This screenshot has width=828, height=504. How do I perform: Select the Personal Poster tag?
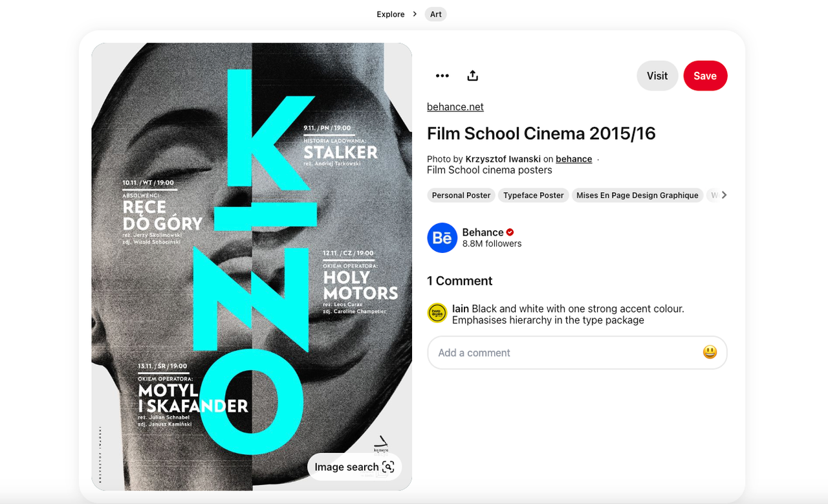pos(461,195)
